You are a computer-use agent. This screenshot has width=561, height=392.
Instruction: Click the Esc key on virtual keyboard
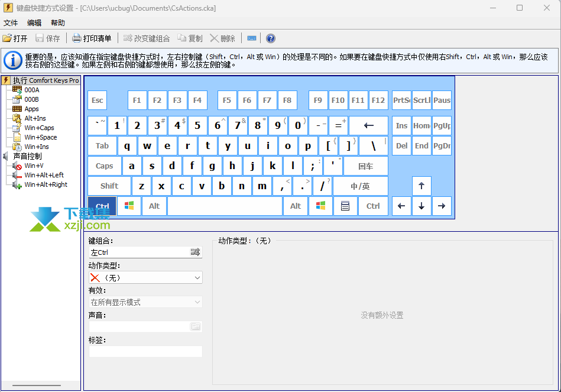tap(98, 101)
